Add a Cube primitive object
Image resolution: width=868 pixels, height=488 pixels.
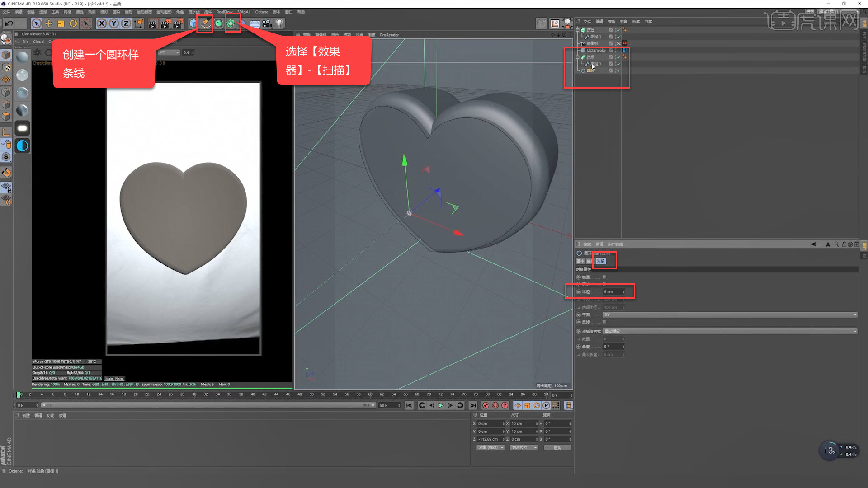(193, 23)
